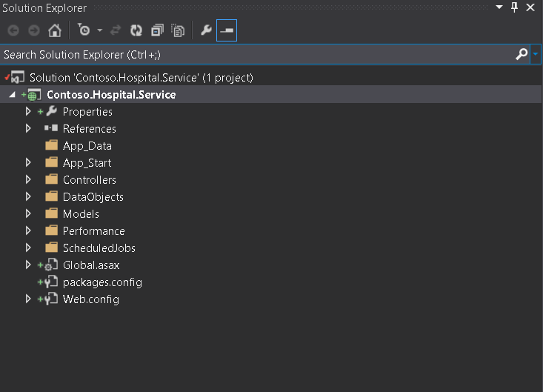Expand the App_Start folder
Viewport: 543px width, 392px height.
(x=28, y=162)
